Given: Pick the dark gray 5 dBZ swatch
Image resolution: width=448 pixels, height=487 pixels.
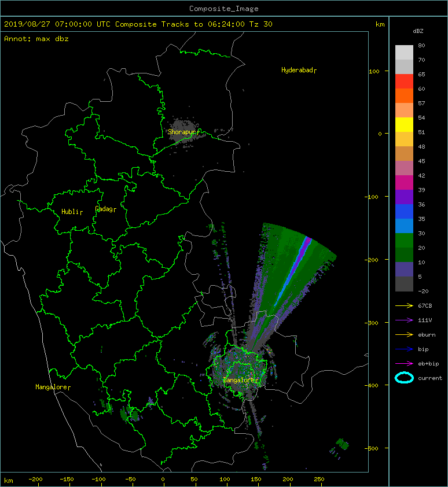Looking at the screenshot, I should pos(404,283).
